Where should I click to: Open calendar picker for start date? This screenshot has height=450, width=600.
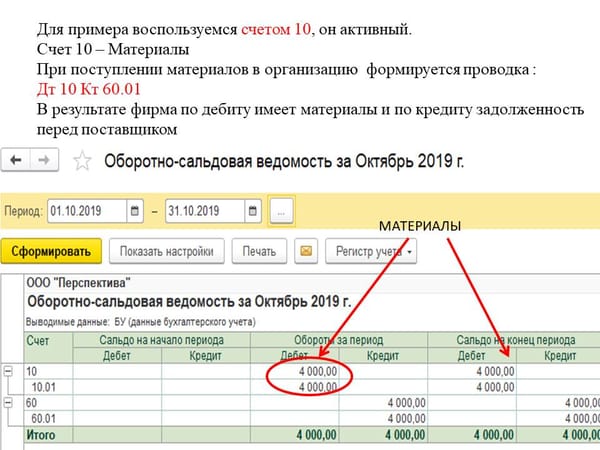(x=135, y=212)
